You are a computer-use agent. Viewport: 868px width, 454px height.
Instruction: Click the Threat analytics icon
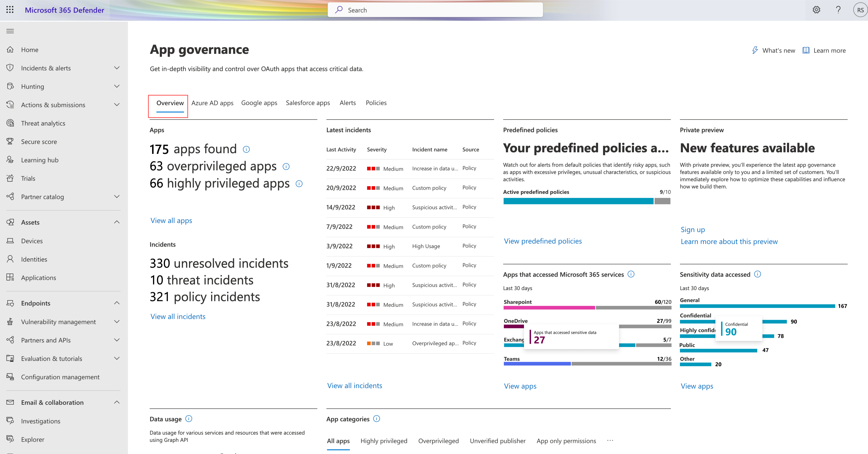click(12, 123)
